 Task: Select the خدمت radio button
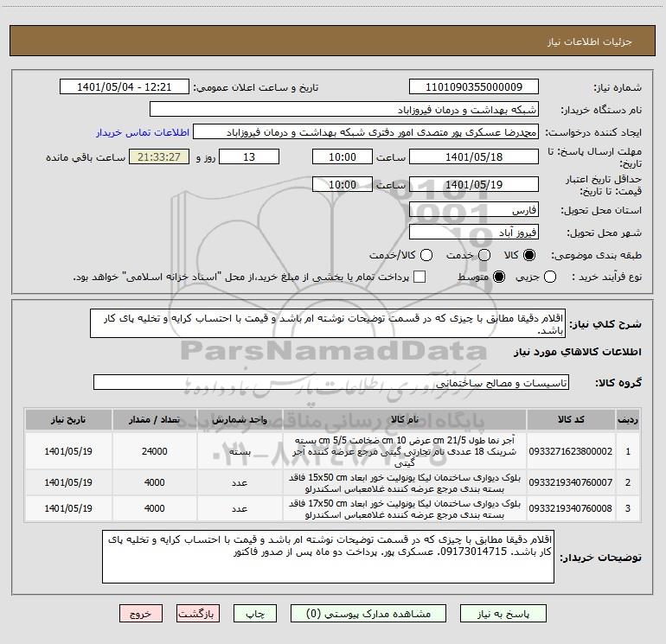coord(484,255)
